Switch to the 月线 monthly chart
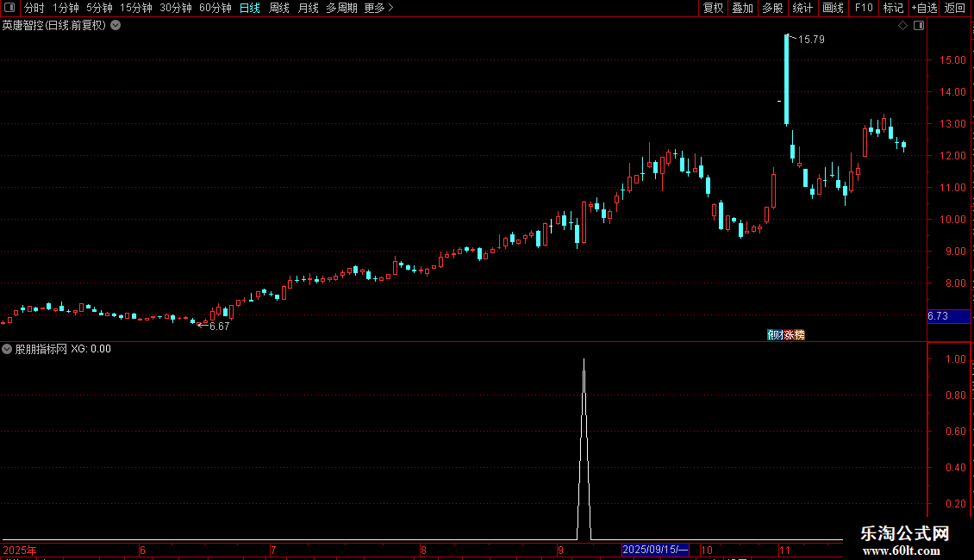 pos(308,8)
